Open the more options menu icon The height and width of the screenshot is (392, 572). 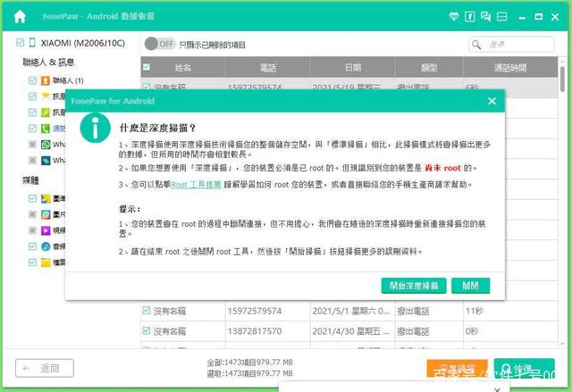[502, 16]
